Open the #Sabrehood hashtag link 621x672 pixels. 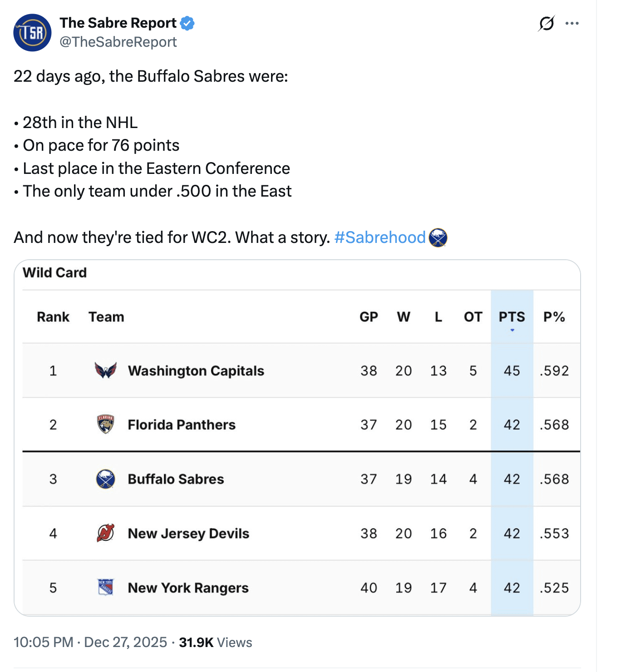[380, 237]
